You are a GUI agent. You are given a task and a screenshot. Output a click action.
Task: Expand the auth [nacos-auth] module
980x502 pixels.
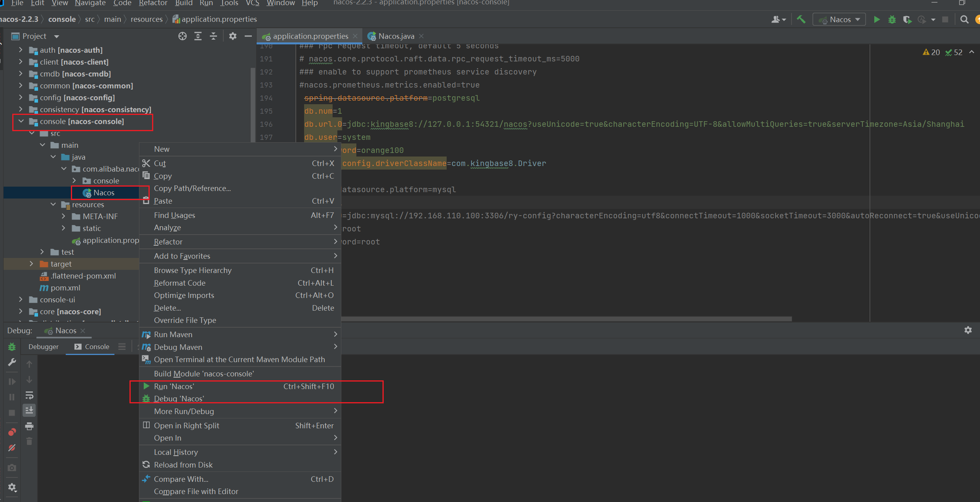[21, 50]
